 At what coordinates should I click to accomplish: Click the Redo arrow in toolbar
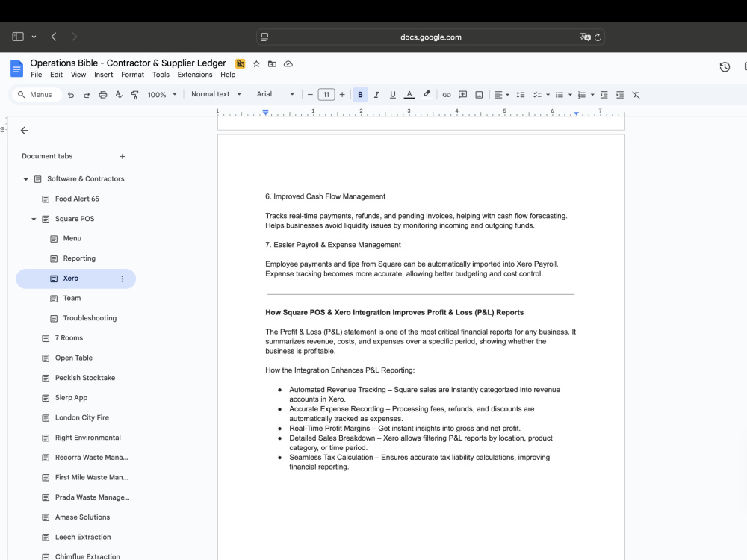point(86,95)
